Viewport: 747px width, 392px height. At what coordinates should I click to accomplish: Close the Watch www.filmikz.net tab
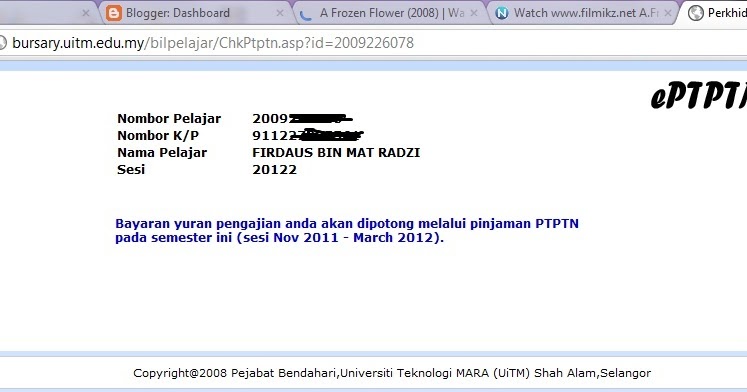click(x=668, y=13)
